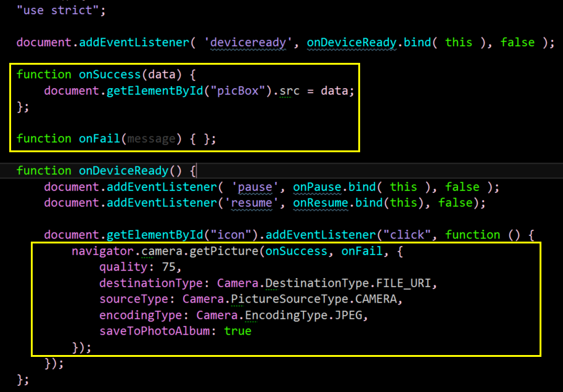Click getElementById on the picBox line
The image size is (563, 392).
click(x=155, y=91)
